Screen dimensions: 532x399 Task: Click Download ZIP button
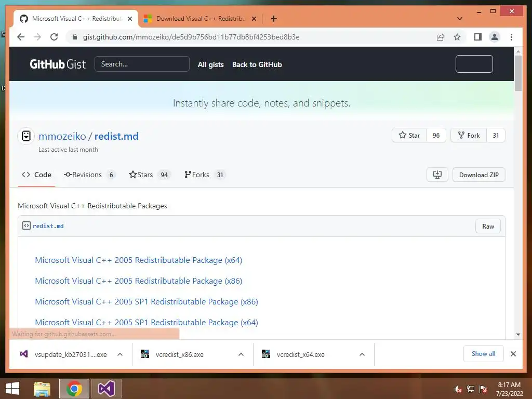coord(478,175)
